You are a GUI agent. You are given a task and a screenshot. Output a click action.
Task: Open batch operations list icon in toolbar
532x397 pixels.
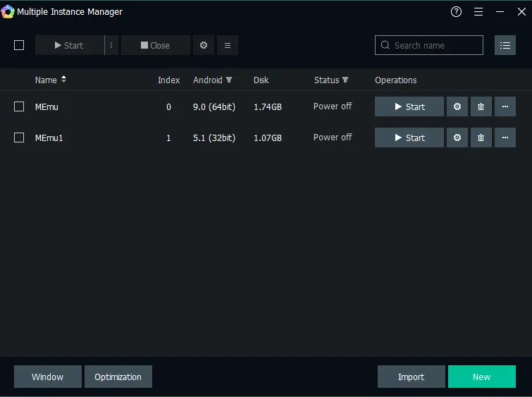(x=228, y=45)
